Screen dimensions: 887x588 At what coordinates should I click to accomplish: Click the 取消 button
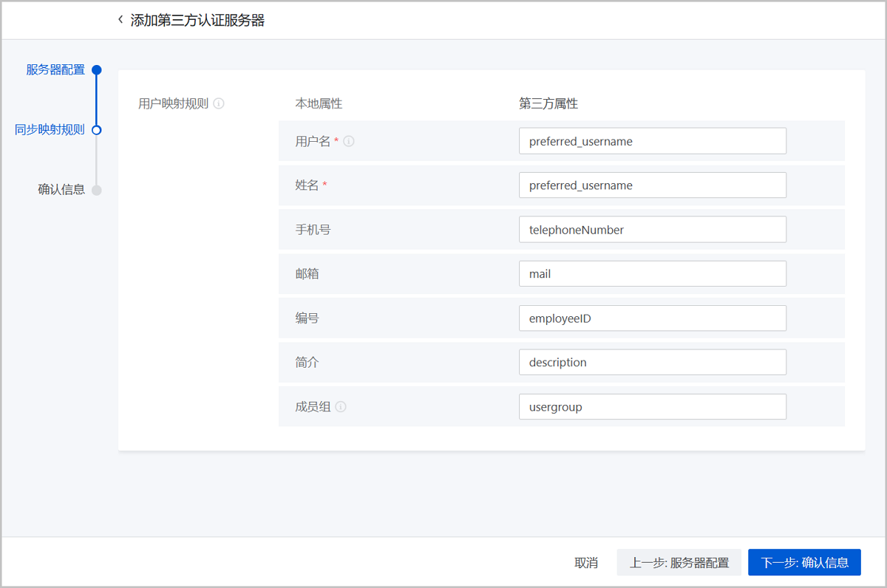[x=586, y=563]
